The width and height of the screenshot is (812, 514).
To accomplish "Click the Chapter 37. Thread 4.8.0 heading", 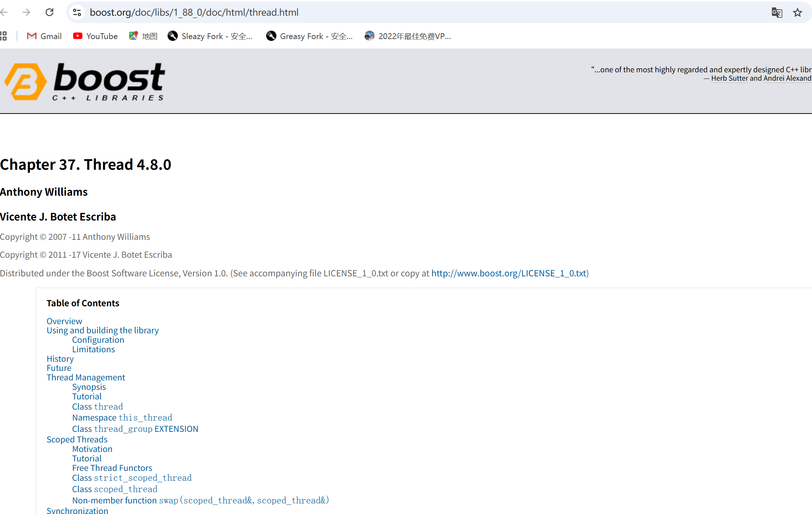I will point(85,165).
